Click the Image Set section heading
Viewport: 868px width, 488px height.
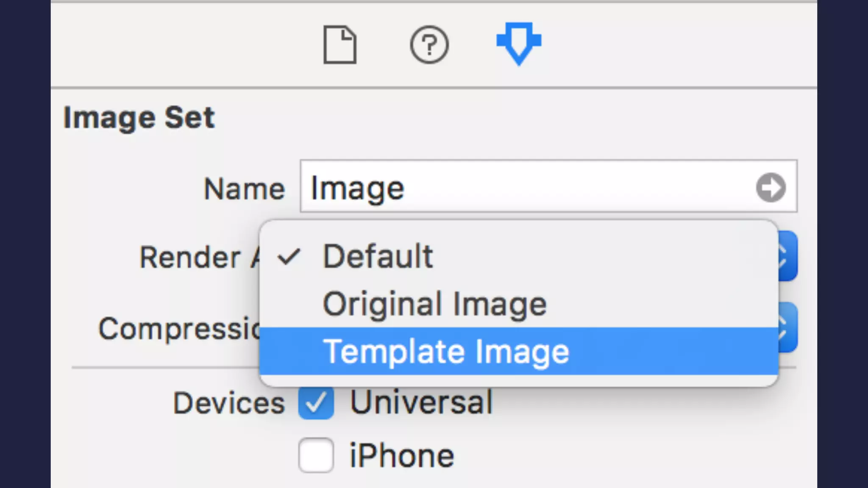coord(139,117)
